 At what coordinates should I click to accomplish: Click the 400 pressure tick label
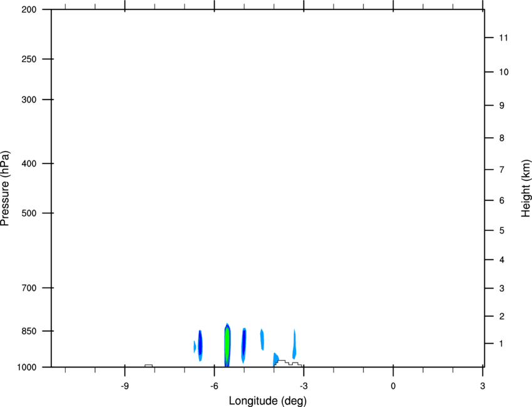(29, 163)
